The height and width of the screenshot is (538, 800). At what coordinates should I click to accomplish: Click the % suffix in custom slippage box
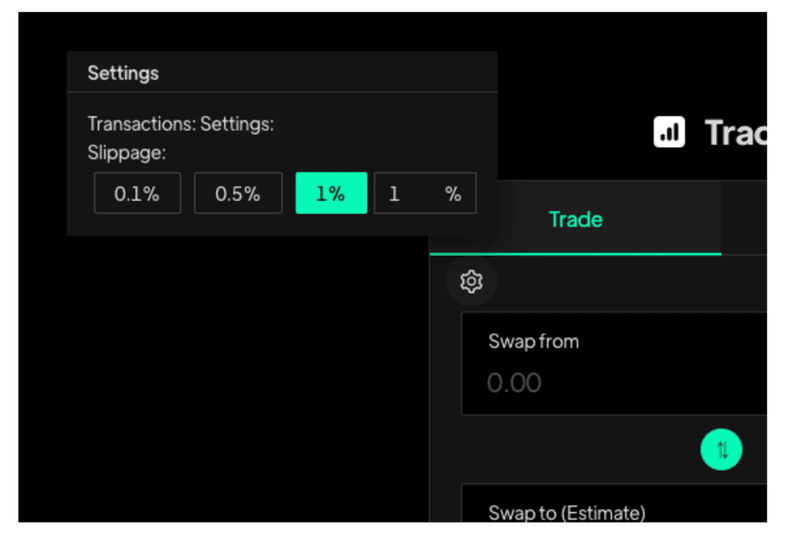[453, 193]
